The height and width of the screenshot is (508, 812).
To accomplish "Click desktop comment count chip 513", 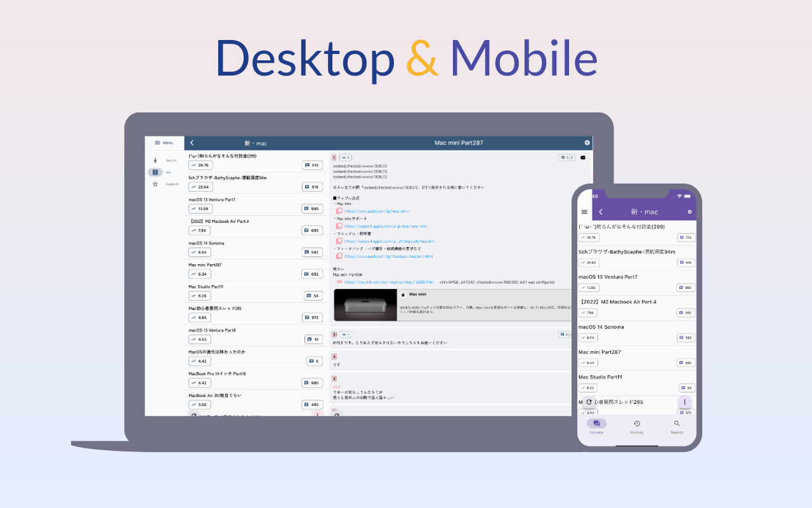I will pos(312,165).
